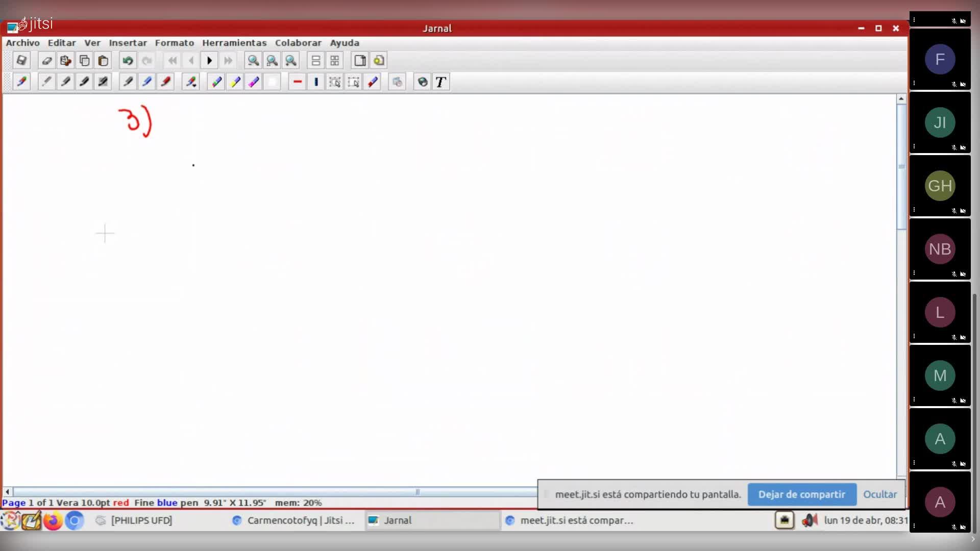Open the options menu on the NB participant tile

[x=914, y=273]
